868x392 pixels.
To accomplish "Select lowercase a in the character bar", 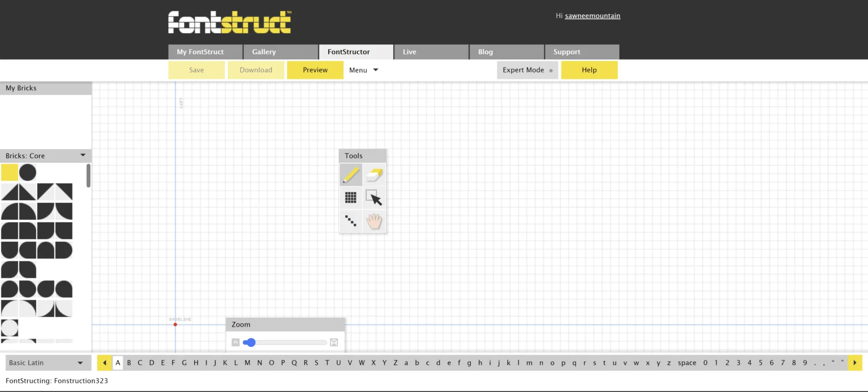I will click(406, 363).
